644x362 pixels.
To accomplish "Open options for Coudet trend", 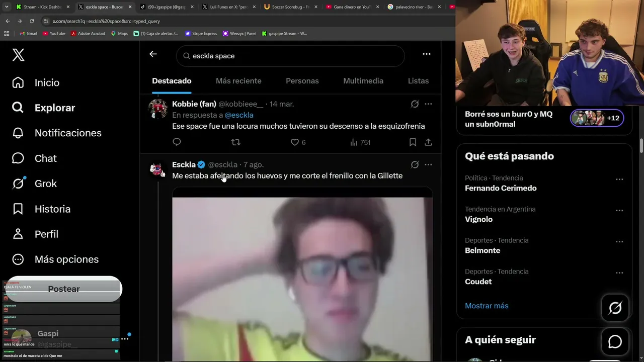I will (x=619, y=273).
